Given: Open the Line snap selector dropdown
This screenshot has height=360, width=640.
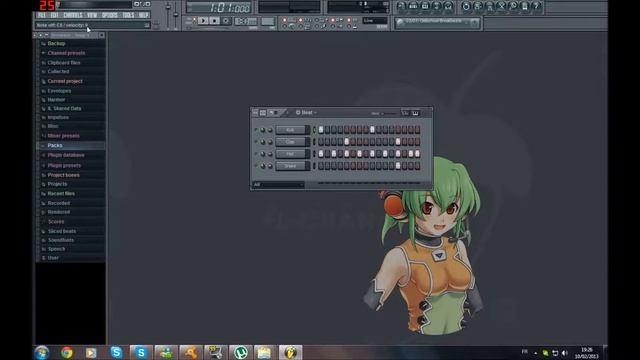Looking at the screenshot, I should tap(375, 20).
